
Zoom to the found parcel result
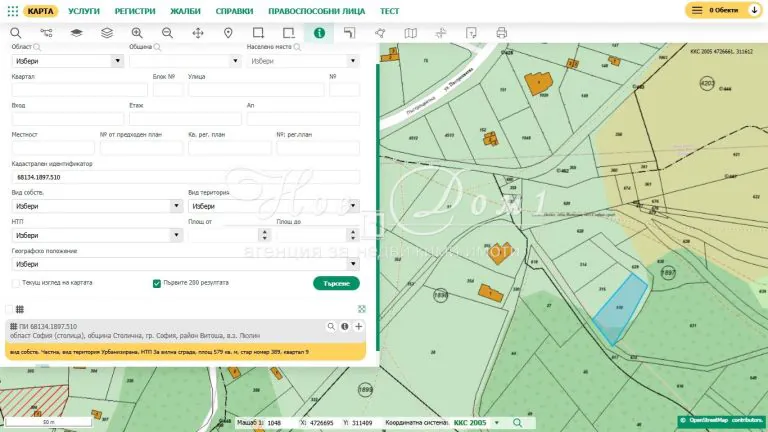click(331, 326)
